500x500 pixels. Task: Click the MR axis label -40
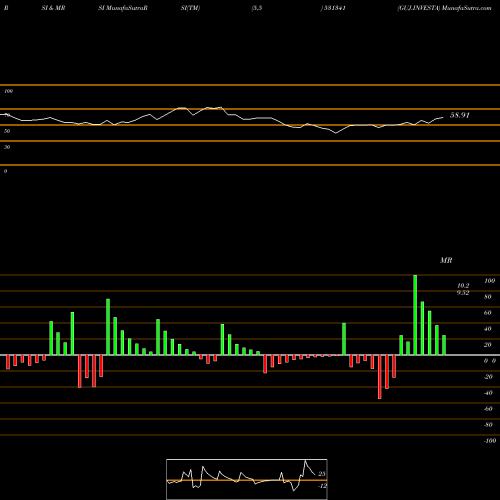488,393
